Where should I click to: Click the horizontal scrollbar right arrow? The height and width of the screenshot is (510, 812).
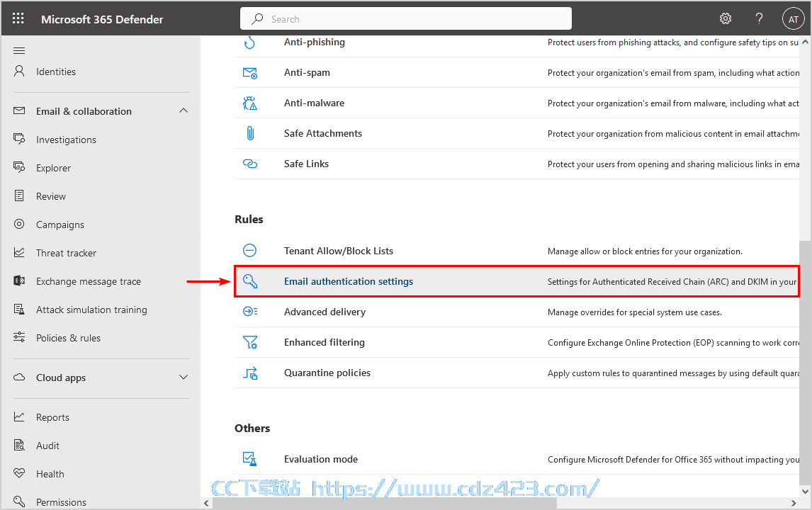(x=794, y=503)
